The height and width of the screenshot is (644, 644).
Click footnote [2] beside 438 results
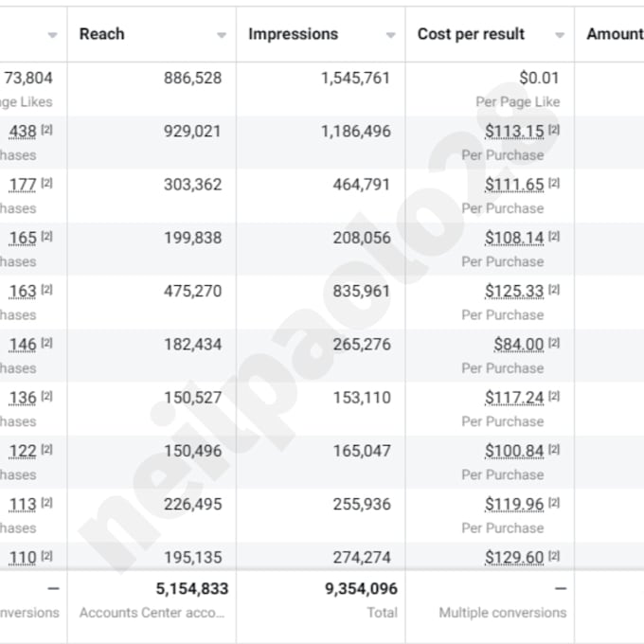coord(46,130)
